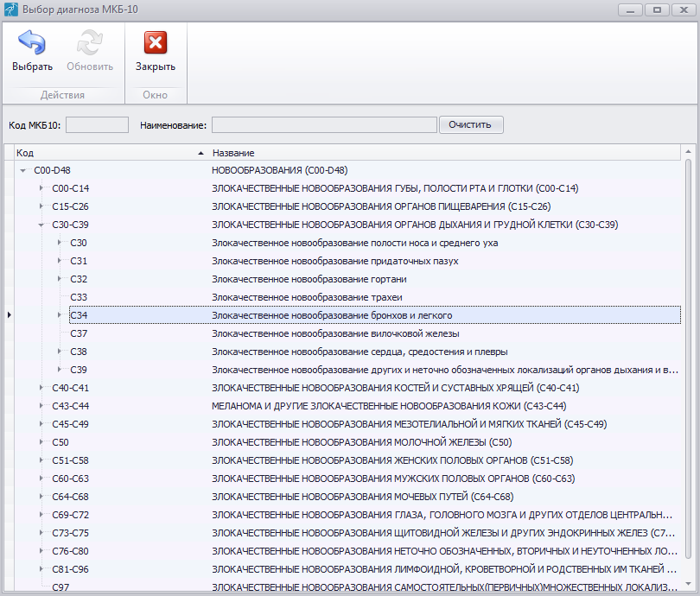Click the app icon in title bar
Image resolution: width=700 pixels, height=596 pixels.
(x=11, y=10)
